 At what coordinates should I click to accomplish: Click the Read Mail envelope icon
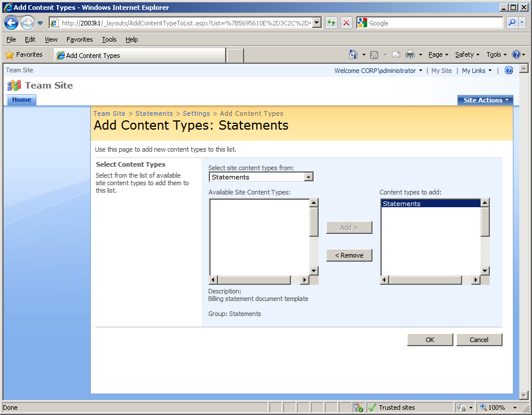click(396, 54)
